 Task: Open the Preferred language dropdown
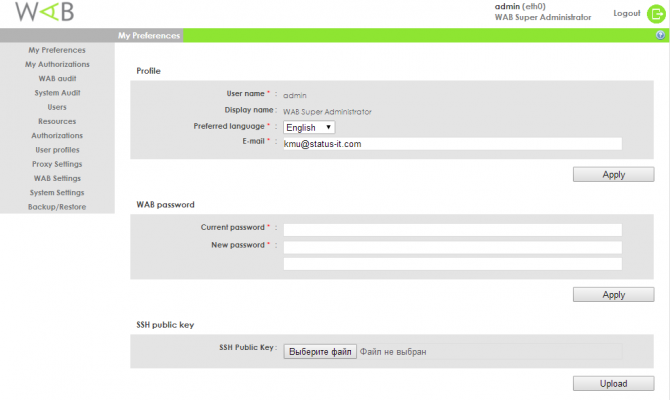tap(309, 127)
